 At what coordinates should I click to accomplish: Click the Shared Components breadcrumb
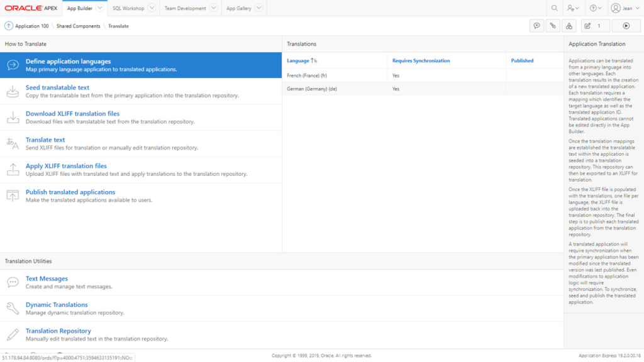pyautogui.click(x=79, y=26)
